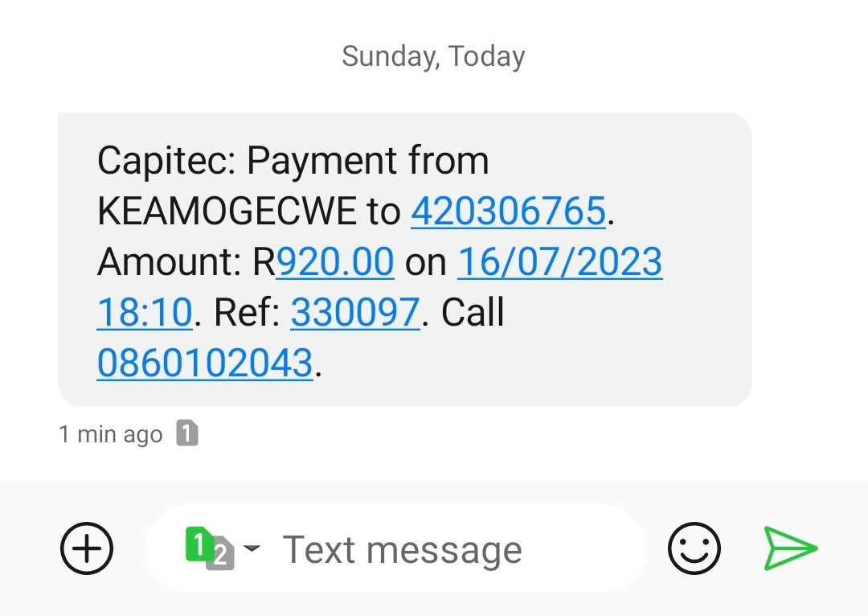The image size is (868, 616).
Task: Tap the word 'Call' in message
Action: (473, 312)
